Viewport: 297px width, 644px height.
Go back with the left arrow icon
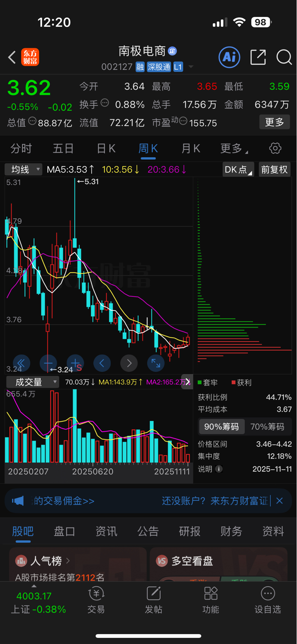point(12,57)
